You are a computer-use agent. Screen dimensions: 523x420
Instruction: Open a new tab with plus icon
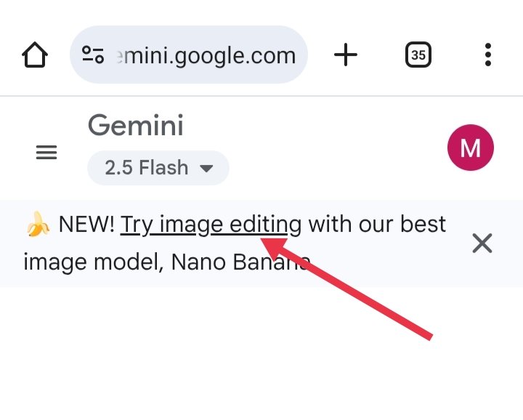346,54
